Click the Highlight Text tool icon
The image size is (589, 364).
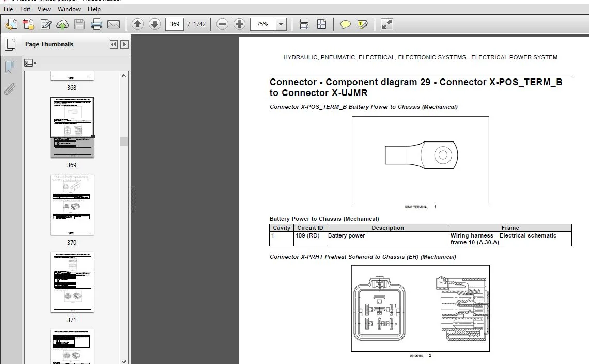(363, 24)
